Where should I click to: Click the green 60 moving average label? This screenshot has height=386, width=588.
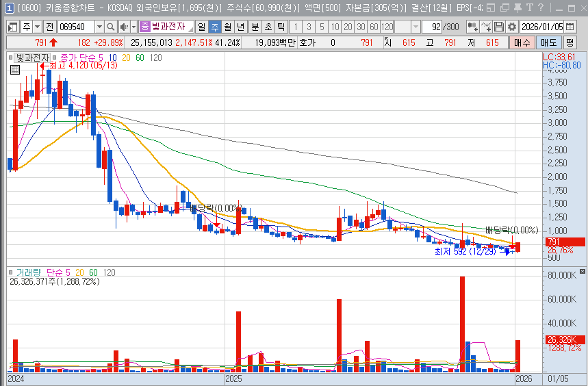140,57
